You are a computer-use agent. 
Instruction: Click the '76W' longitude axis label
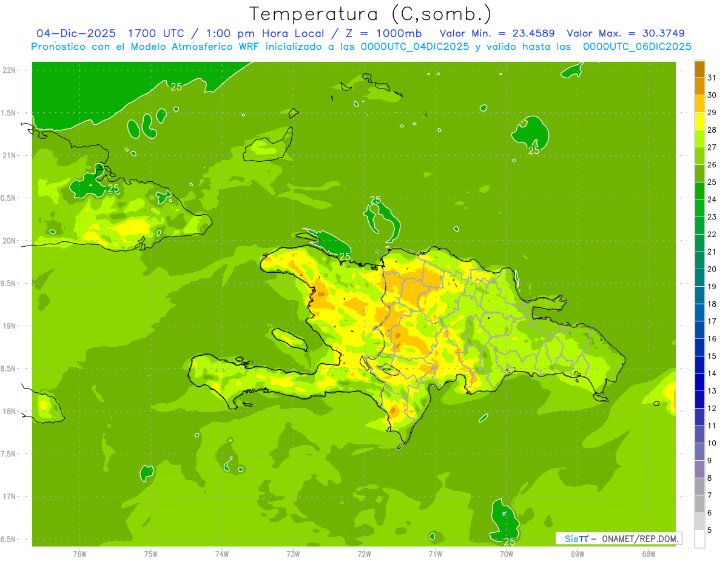[x=79, y=554]
